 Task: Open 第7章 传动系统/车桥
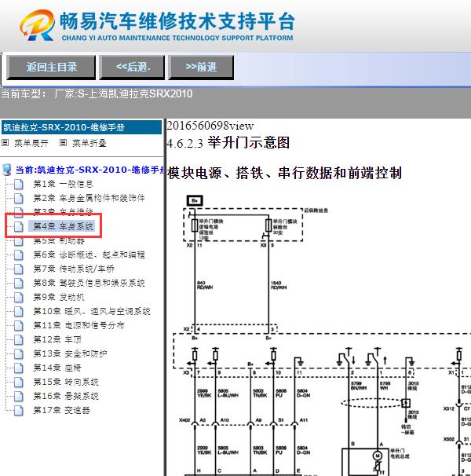coord(74,269)
